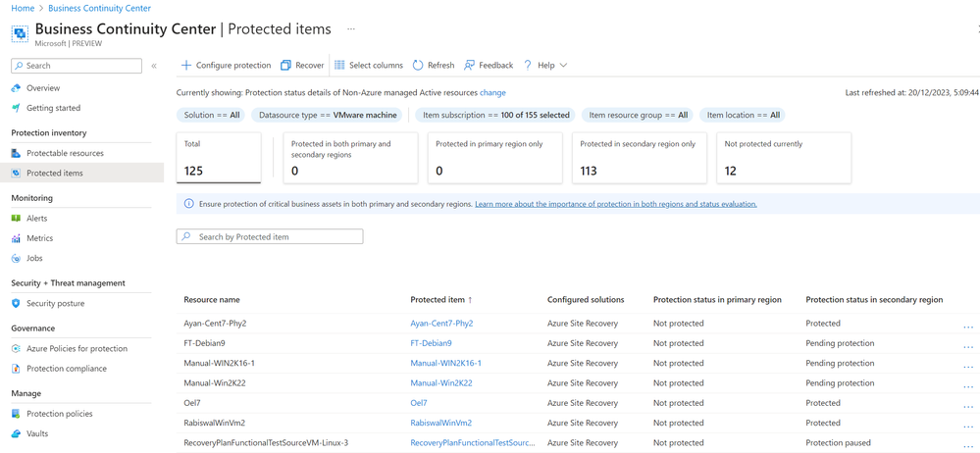Open row actions ellipsis for Manual-WIN2K16-1

(x=968, y=366)
